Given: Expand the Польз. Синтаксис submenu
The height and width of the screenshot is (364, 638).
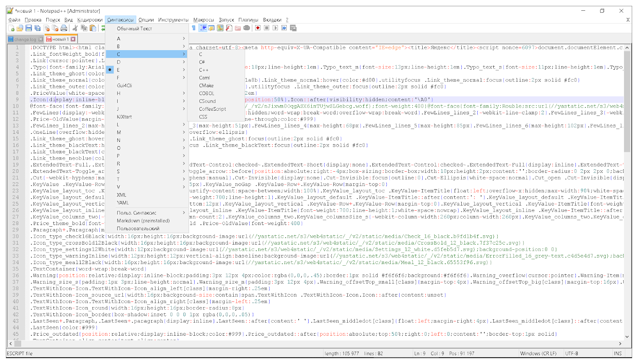Looking at the screenshot, I should (147, 213).
